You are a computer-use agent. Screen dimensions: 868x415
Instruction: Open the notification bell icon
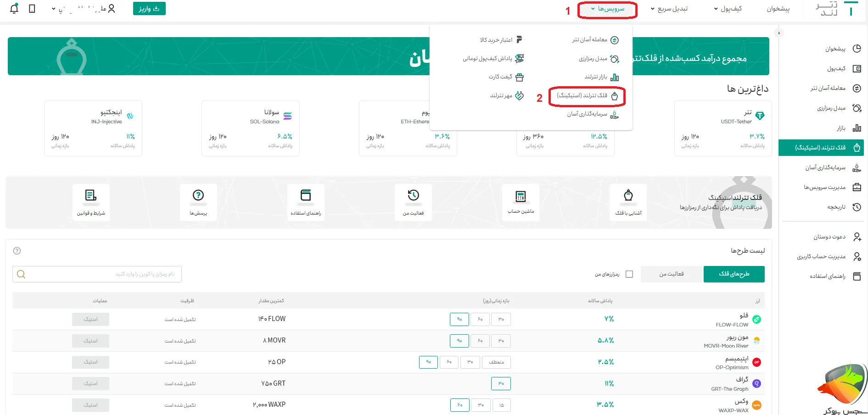coord(14,8)
